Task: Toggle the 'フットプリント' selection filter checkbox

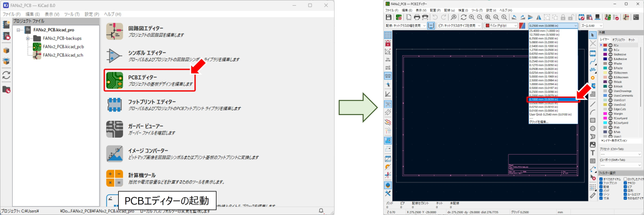Action: point(602,183)
